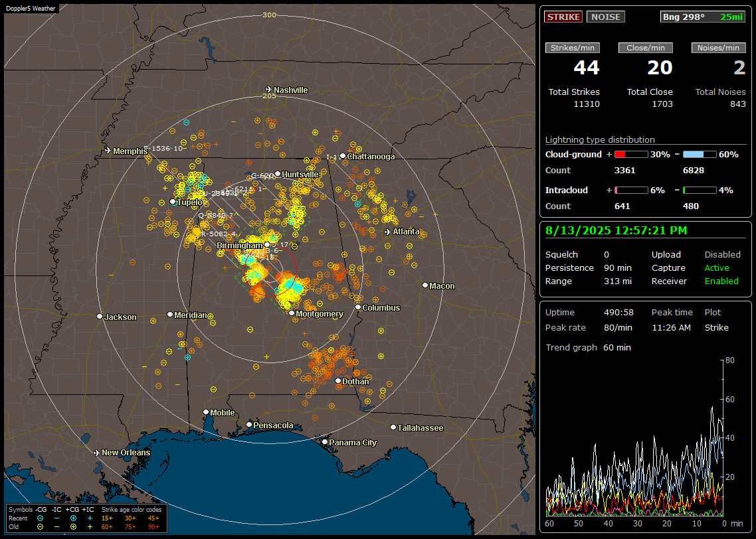Click the Montgomery city marker dot

pos(292,313)
